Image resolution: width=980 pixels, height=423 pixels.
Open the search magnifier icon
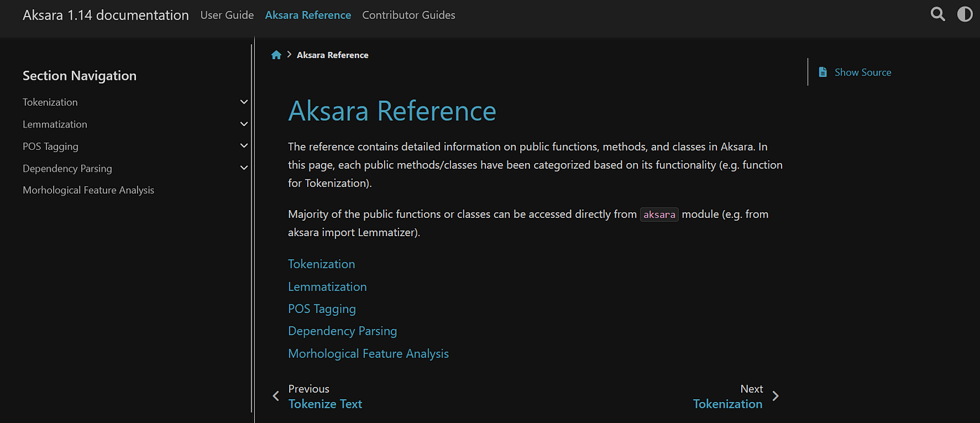(x=938, y=14)
